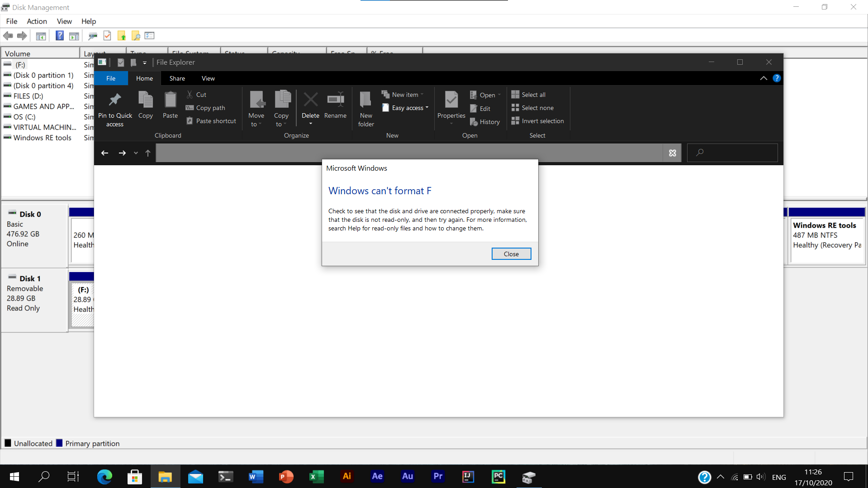The height and width of the screenshot is (488, 868).
Task: Click the Back arrow in the Disk Management toolbar
Action: coord(8,36)
